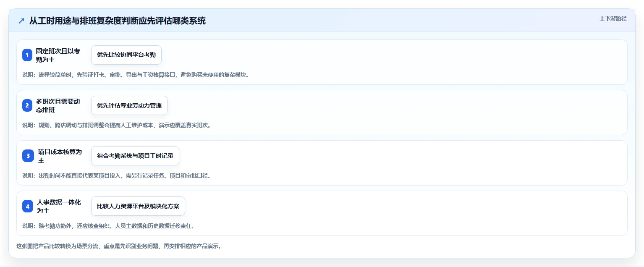Screen dimensions: 644x267
Task: Click step number 2 badge
Action: pyautogui.click(x=27, y=105)
